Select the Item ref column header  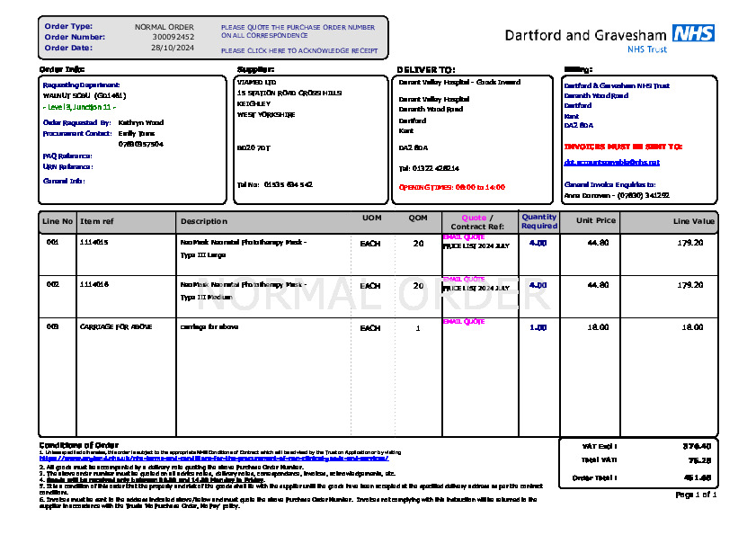97,221
